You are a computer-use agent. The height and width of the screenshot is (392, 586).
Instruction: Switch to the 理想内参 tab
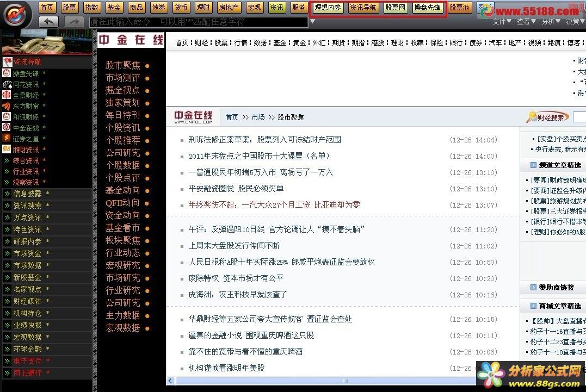(328, 7)
